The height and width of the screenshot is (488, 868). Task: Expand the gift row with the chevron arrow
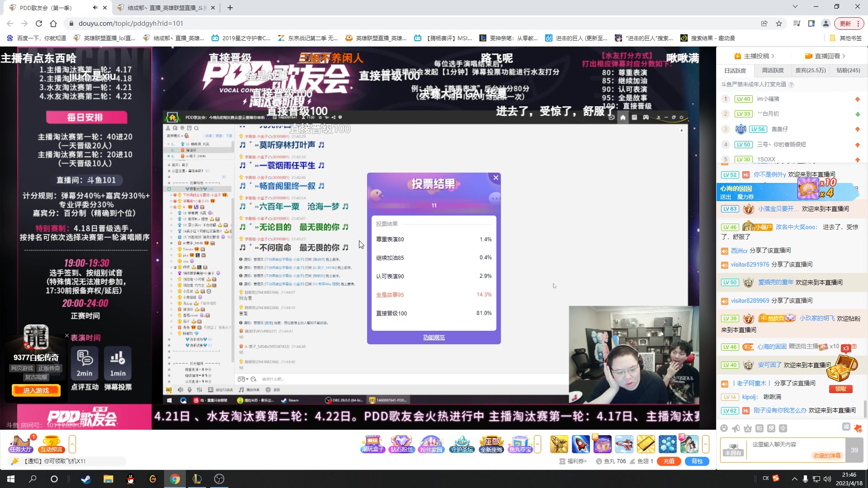click(x=538, y=444)
